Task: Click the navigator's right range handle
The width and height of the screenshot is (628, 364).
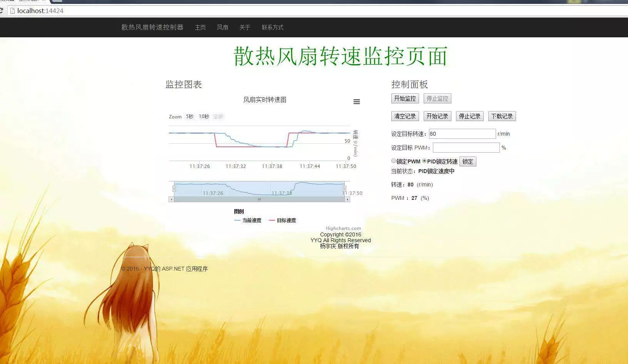Action: tap(344, 189)
